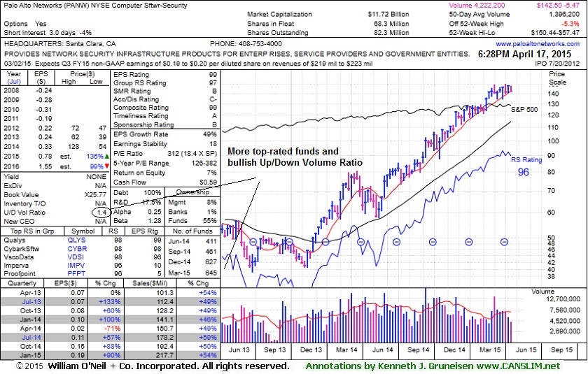This screenshot has height=374, width=588.
Task: Click the Acc/Dis Rating label
Action: [x=136, y=99]
